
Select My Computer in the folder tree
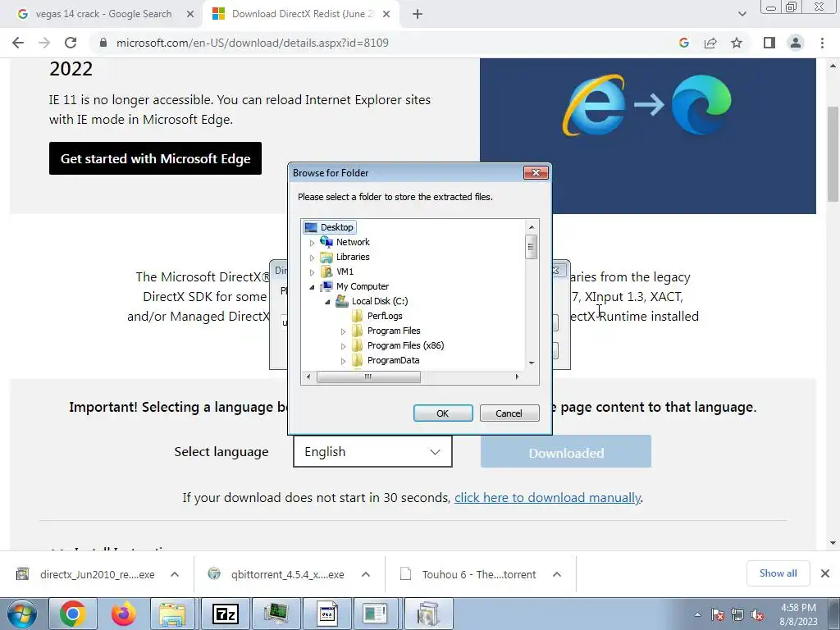click(x=363, y=286)
